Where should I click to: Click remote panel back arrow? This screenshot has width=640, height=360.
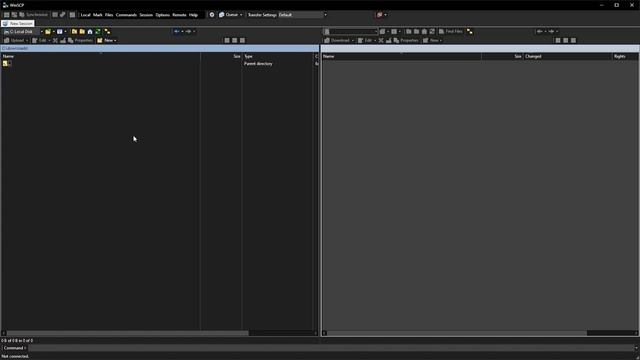pyautogui.click(x=540, y=31)
